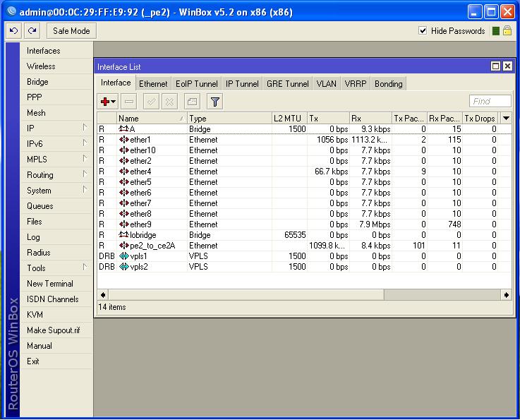This screenshot has height=420, width=520.
Task: Click the VPLS icon beside vpls1
Action: point(123,256)
